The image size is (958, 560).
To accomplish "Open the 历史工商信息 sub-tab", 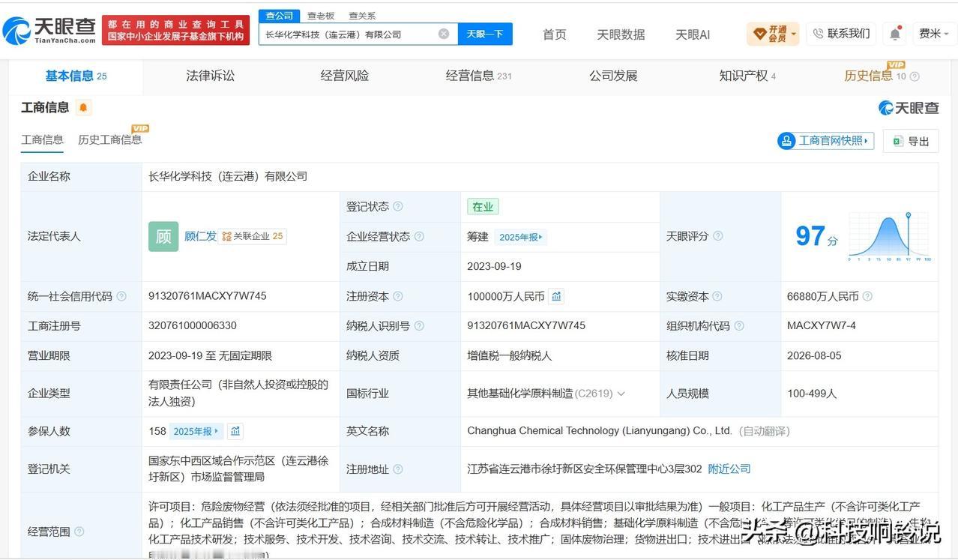I will tap(109, 139).
